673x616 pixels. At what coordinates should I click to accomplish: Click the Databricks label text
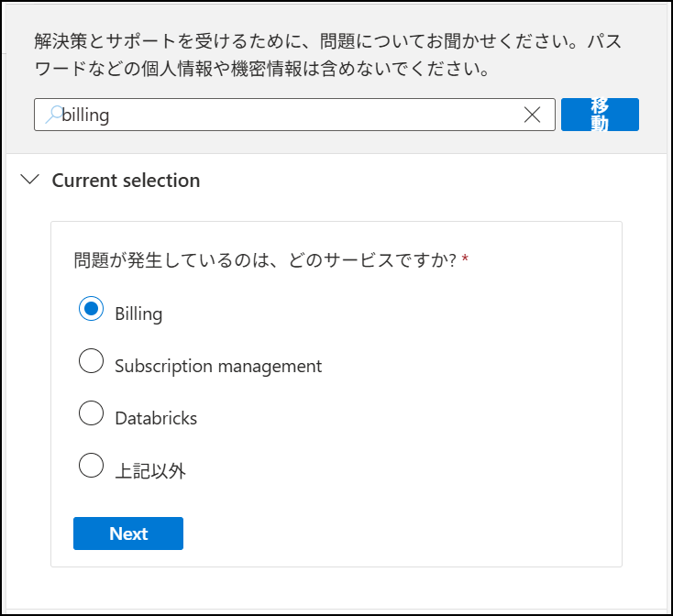click(156, 418)
